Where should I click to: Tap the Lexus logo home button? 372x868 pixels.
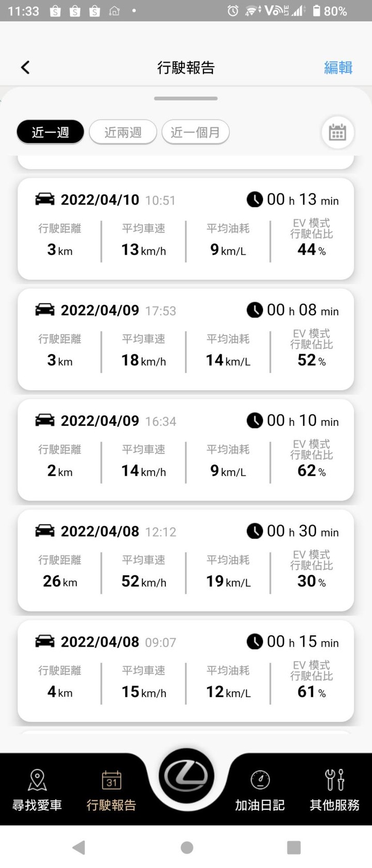point(186,776)
